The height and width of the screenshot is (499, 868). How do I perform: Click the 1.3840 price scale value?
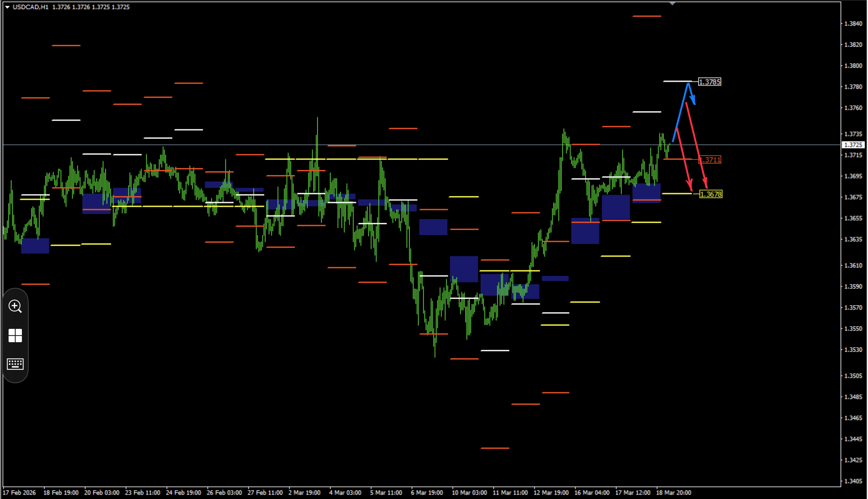coord(853,23)
